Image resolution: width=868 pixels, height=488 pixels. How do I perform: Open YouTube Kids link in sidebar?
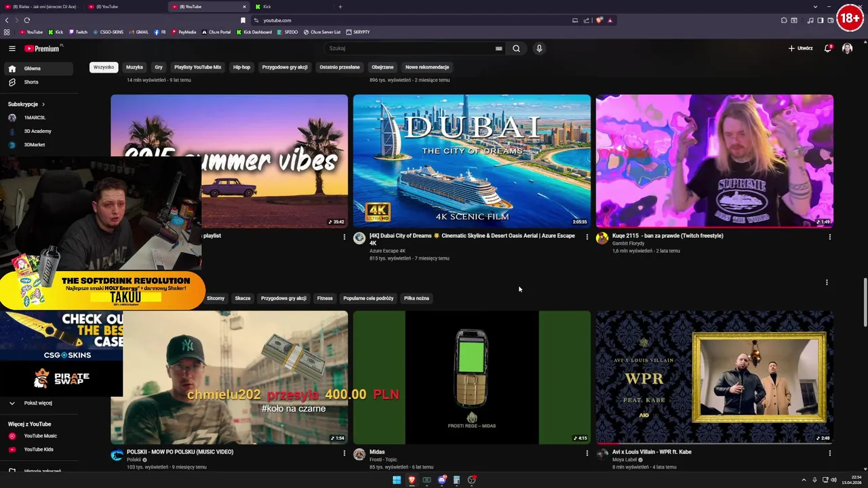pyautogui.click(x=37, y=449)
